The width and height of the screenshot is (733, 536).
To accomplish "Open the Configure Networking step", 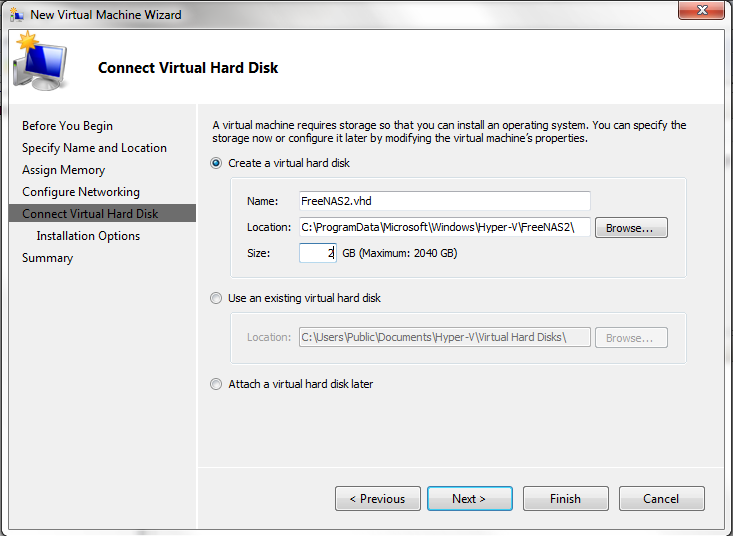I will (81, 192).
